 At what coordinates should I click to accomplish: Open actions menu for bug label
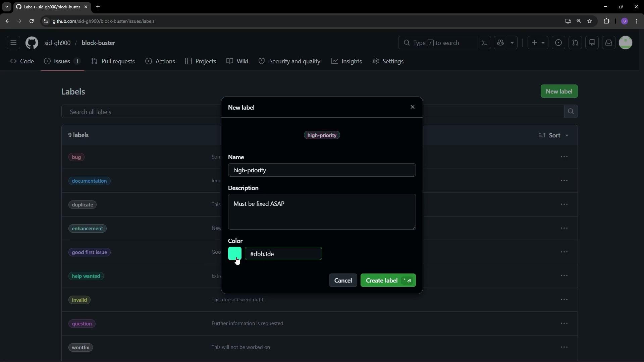coord(564,157)
